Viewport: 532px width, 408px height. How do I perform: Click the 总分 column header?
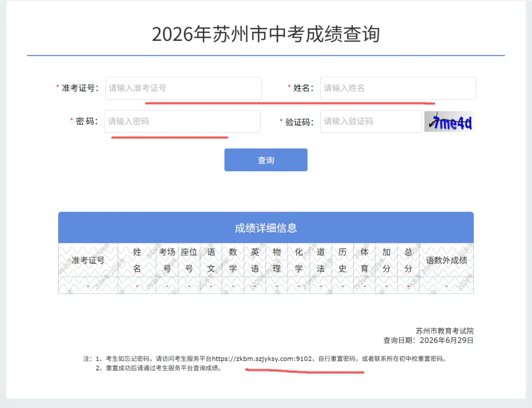[408, 260]
